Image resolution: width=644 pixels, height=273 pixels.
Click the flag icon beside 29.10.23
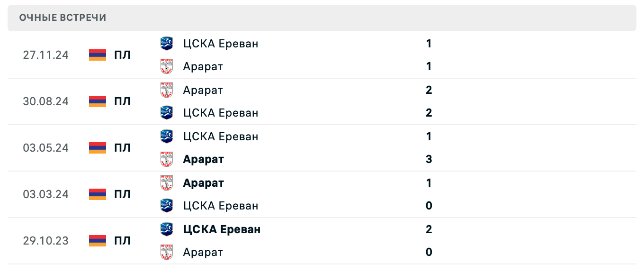click(x=97, y=240)
